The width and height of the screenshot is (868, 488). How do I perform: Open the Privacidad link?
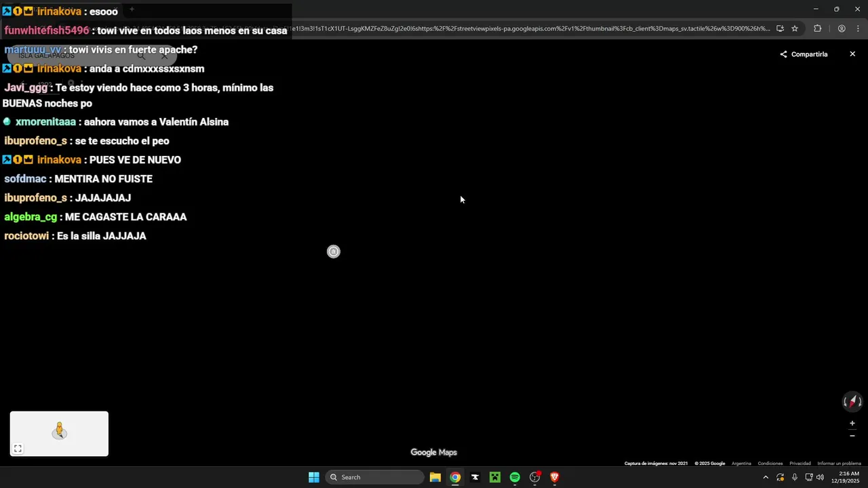click(800, 464)
